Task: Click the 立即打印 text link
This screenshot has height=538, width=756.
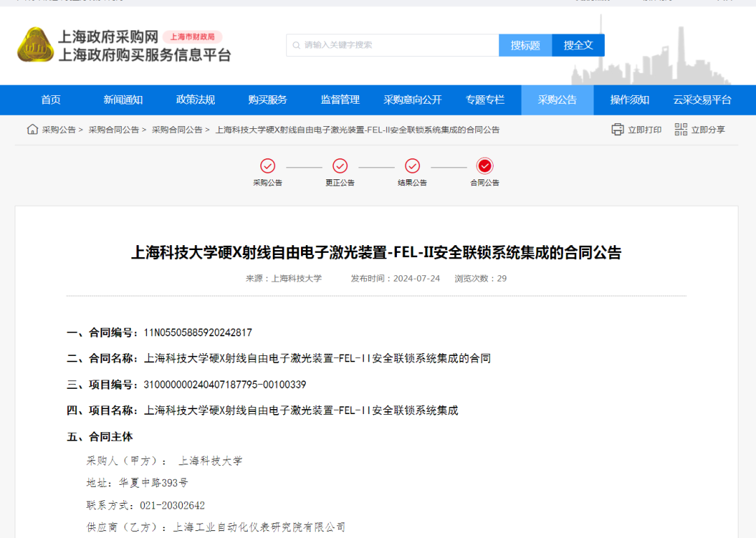Action: 645,130
